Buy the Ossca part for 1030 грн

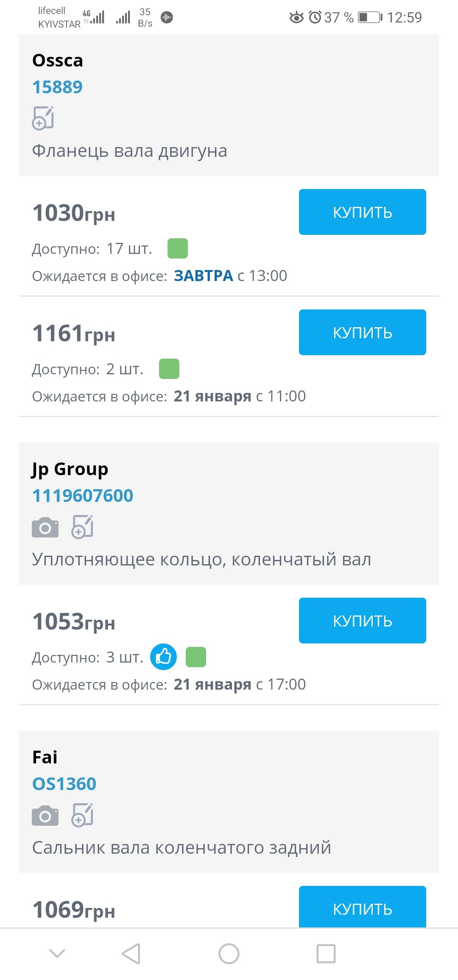362,212
